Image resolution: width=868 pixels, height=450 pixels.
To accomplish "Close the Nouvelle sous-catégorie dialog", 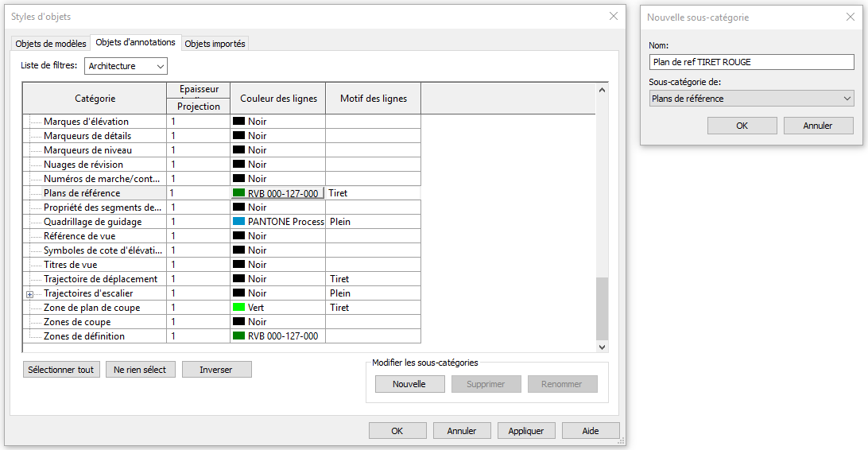I will [850, 17].
